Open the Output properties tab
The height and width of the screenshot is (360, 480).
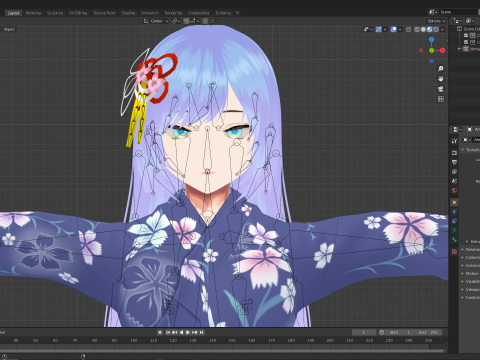(x=454, y=162)
